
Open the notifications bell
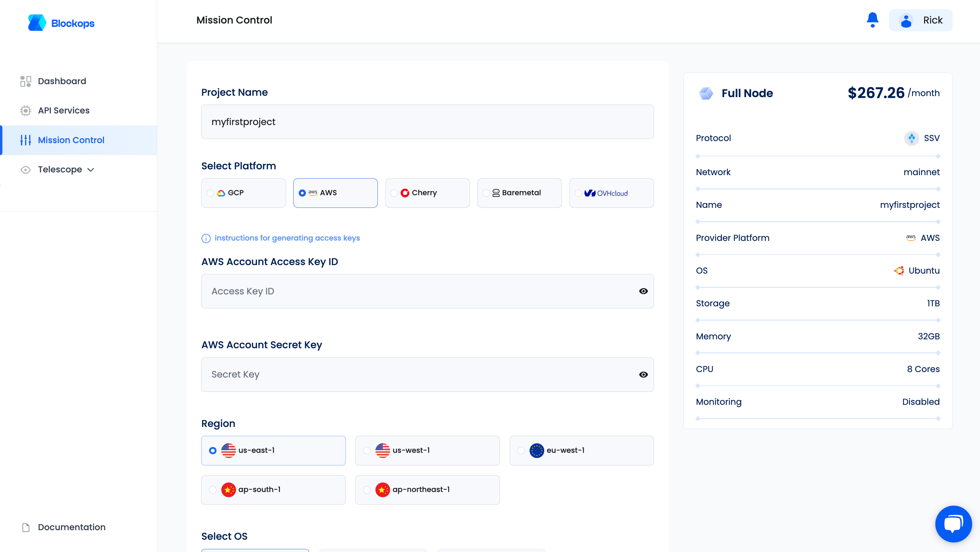pos(872,20)
